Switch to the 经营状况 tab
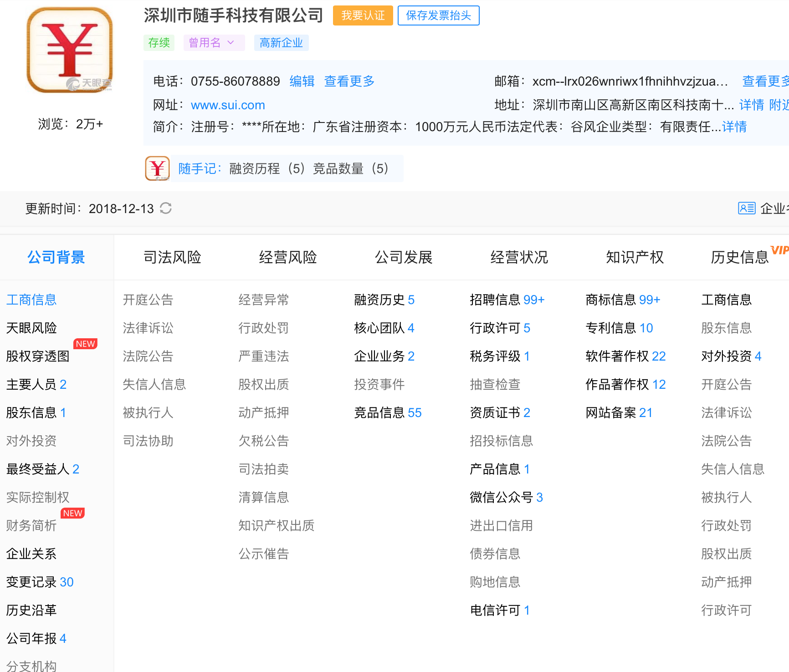Screen dimensions: 789x672 pyautogui.click(x=519, y=257)
